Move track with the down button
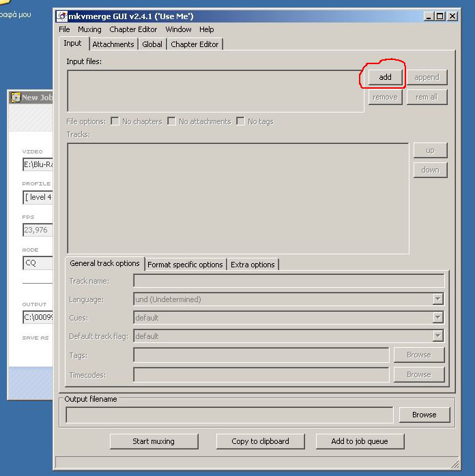 (x=431, y=170)
